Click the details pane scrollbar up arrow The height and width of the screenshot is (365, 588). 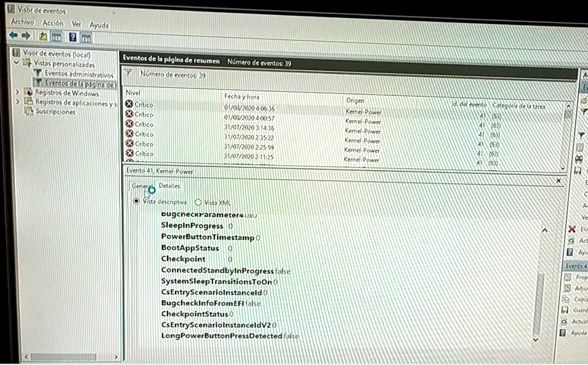[x=544, y=230]
